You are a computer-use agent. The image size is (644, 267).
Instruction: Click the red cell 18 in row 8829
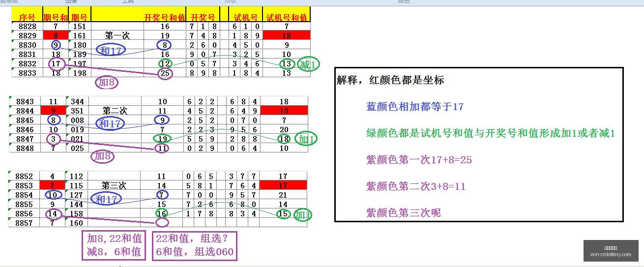pyautogui.click(x=287, y=35)
